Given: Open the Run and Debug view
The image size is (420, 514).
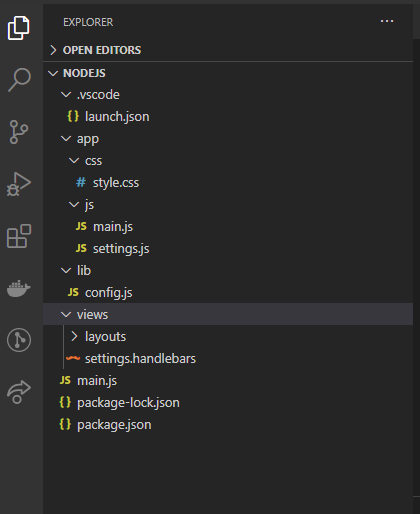Looking at the screenshot, I should [19, 184].
